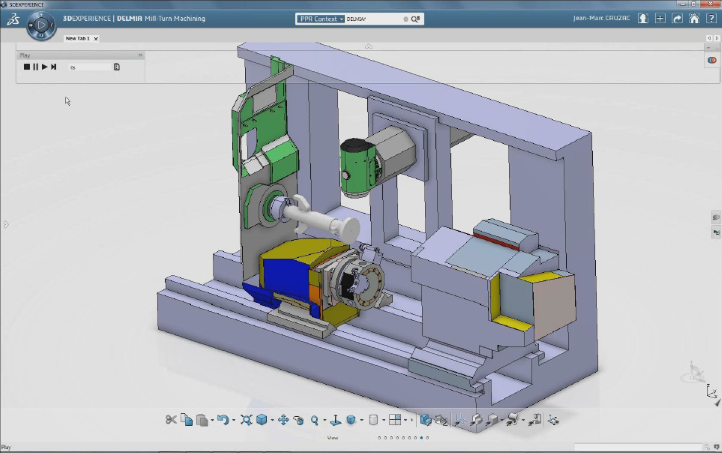Select the Fit All In view icon
This screenshot has width=722, height=453.
click(x=246, y=420)
